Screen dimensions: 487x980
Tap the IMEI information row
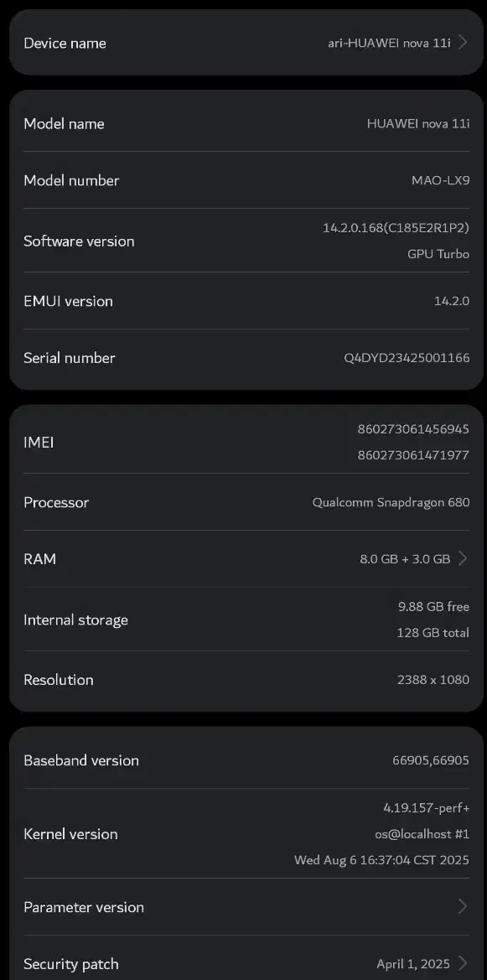(x=243, y=442)
